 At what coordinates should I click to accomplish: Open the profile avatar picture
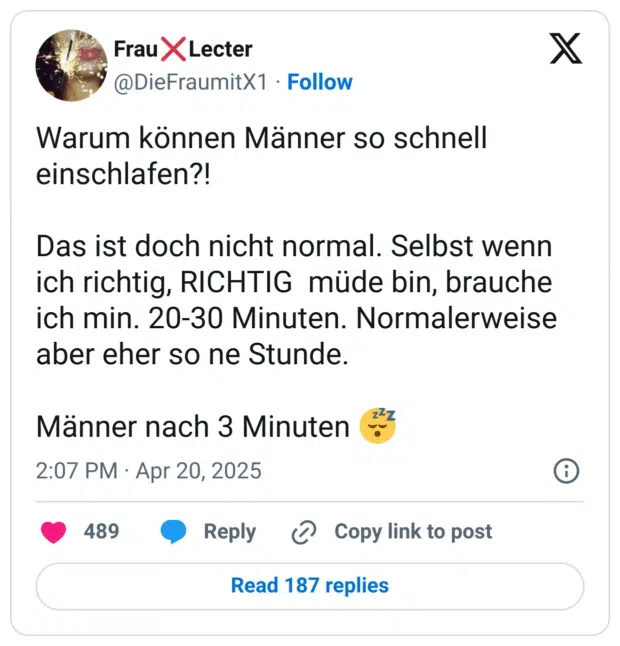[x=71, y=65]
